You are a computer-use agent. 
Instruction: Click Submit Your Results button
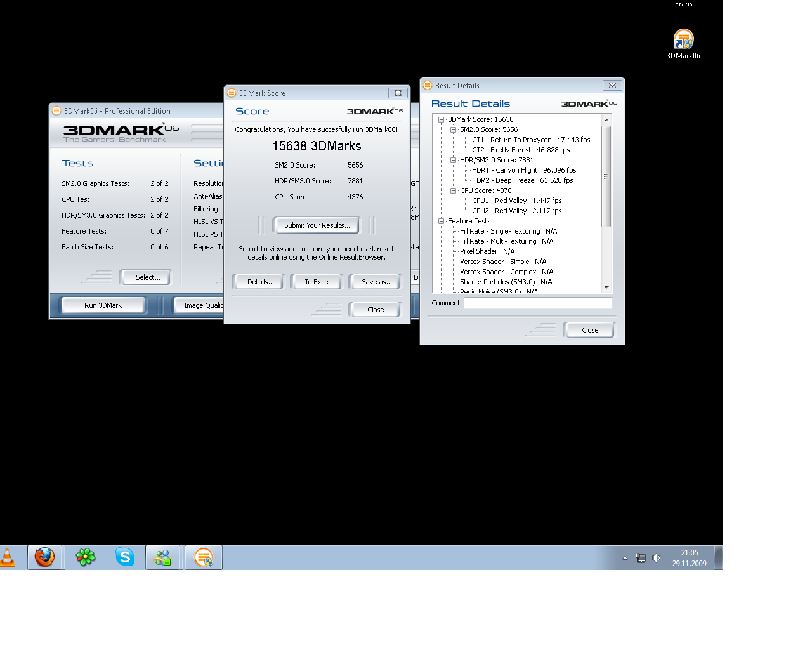pyautogui.click(x=317, y=225)
